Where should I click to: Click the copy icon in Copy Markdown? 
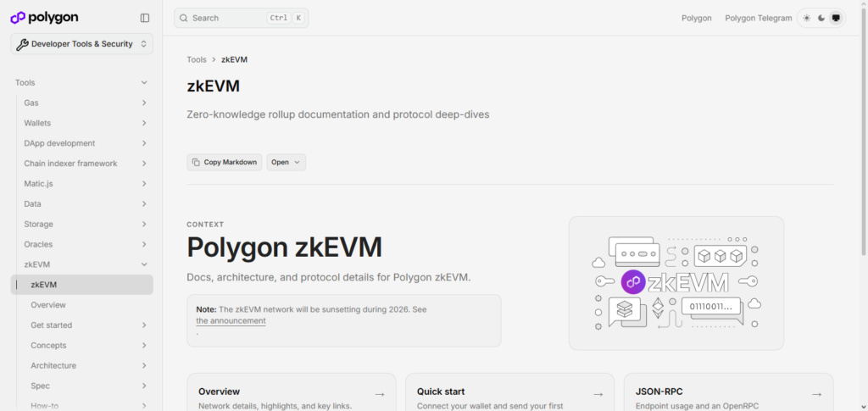(196, 162)
